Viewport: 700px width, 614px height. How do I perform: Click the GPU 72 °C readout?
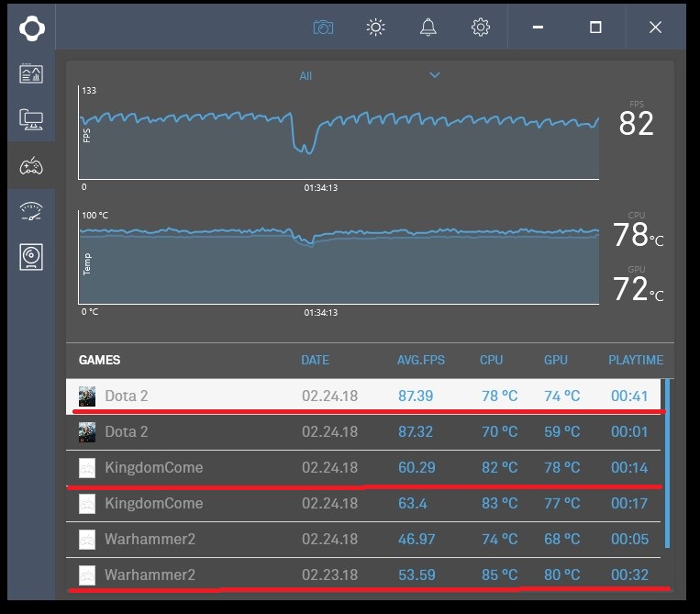pyautogui.click(x=638, y=289)
